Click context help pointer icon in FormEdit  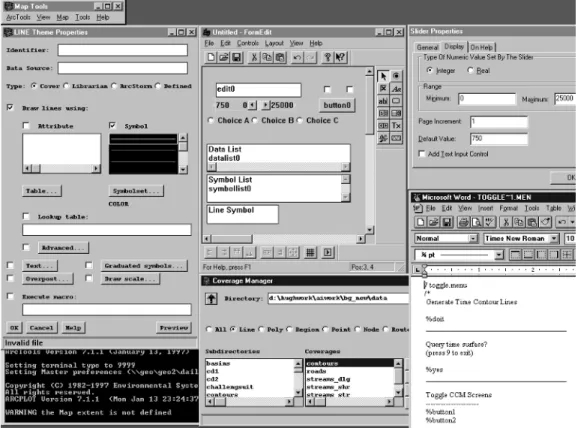[340, 58]
